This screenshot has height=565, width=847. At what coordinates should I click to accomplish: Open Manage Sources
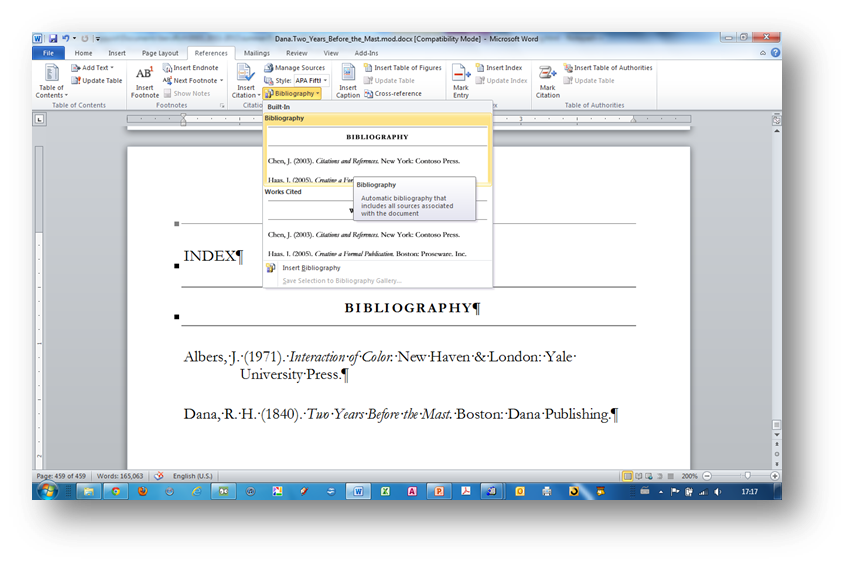[294, 68]
